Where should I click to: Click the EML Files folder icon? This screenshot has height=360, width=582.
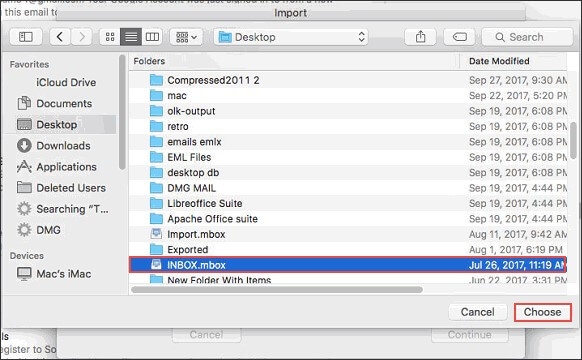click(156, 157)
